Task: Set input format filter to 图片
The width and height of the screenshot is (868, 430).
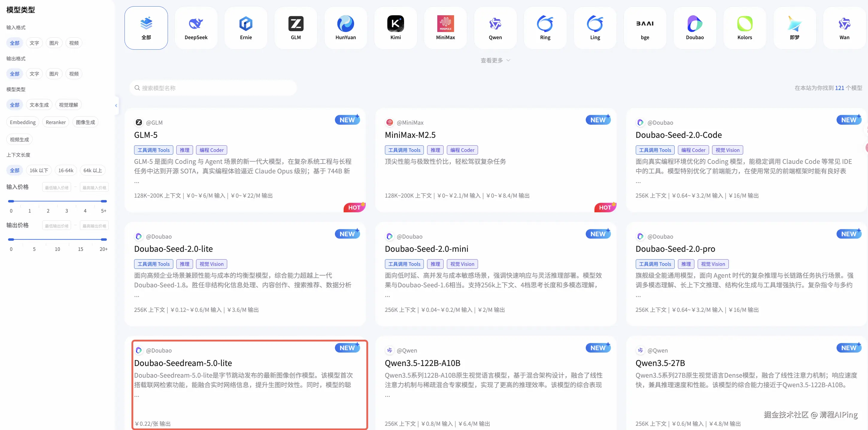Action: 54,43
